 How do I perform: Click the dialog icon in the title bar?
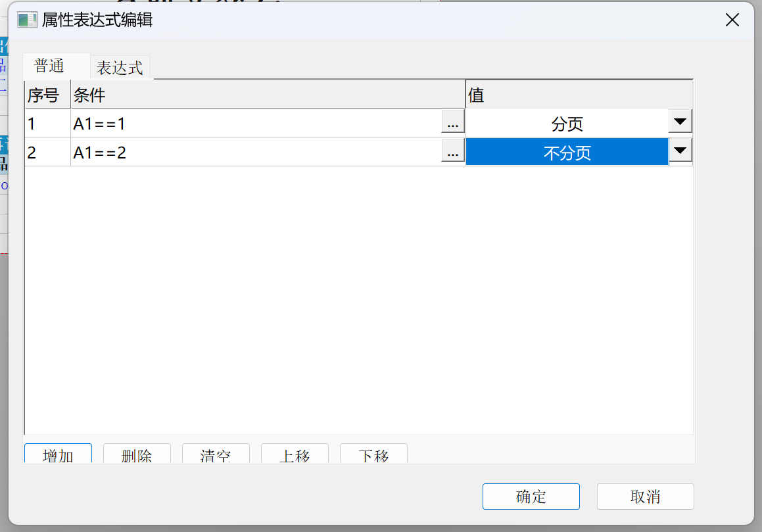point(27,20)
